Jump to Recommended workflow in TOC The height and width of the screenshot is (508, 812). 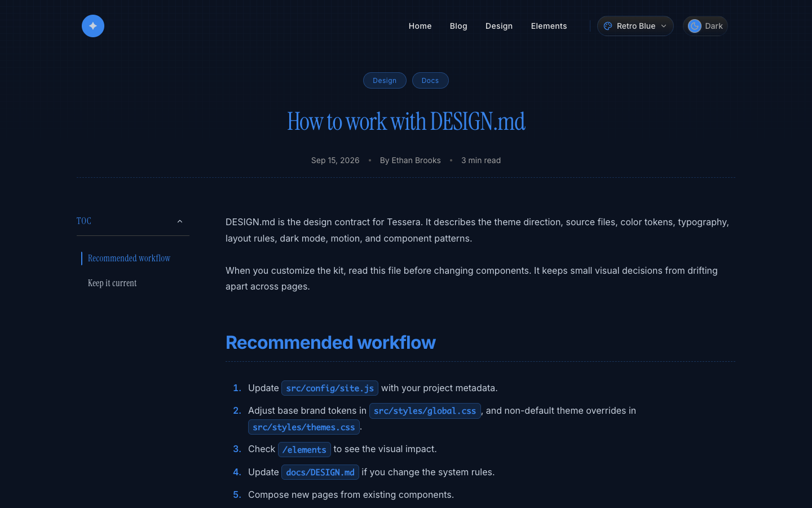(x=129, y=259)
